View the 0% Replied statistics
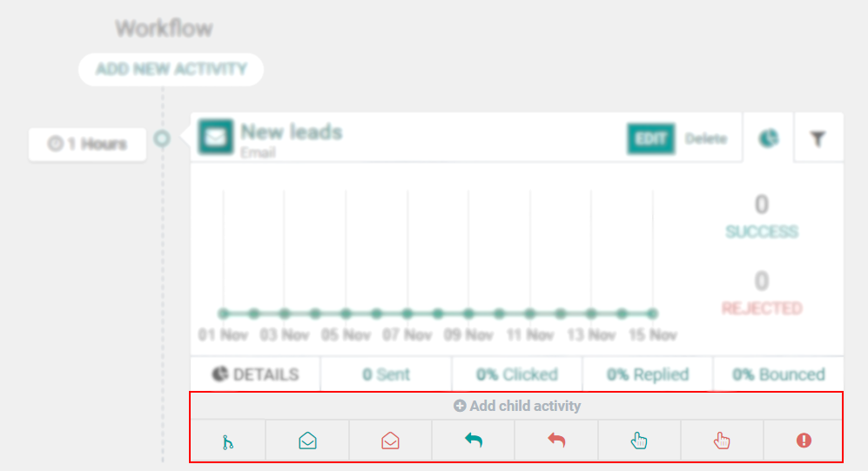 (x=648, y=375)
